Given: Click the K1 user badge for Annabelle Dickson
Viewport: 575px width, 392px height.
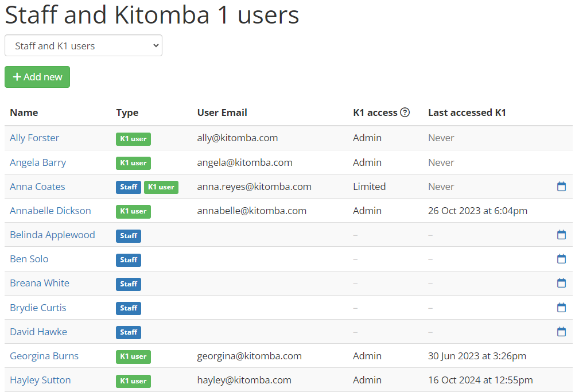Looking at the screenshot, I should click(x=134, y=212).
